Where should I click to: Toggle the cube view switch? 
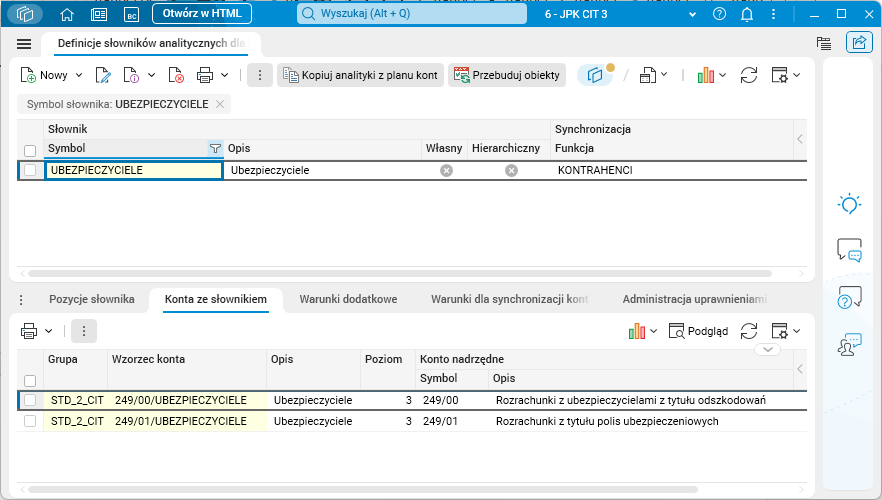(x=596, y=74)
